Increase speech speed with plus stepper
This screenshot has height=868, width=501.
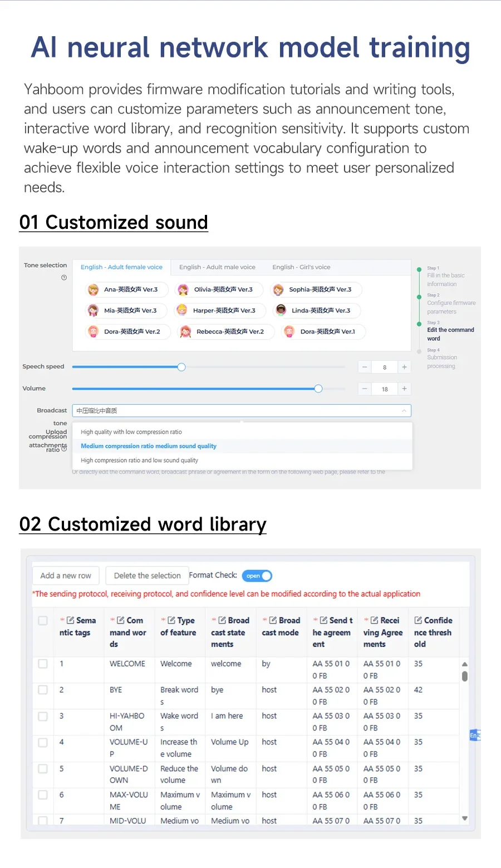[404, 367]
